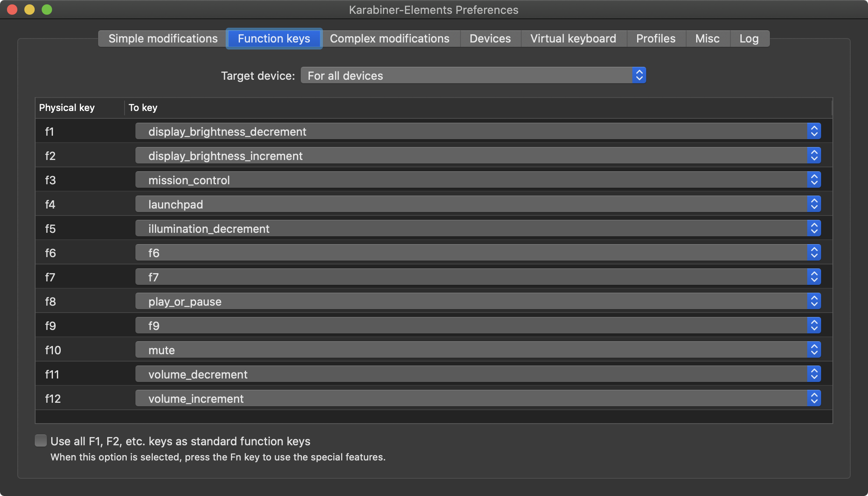The image size is (868, 496).
Task: Click the To key column header
Action: [478, 108]
